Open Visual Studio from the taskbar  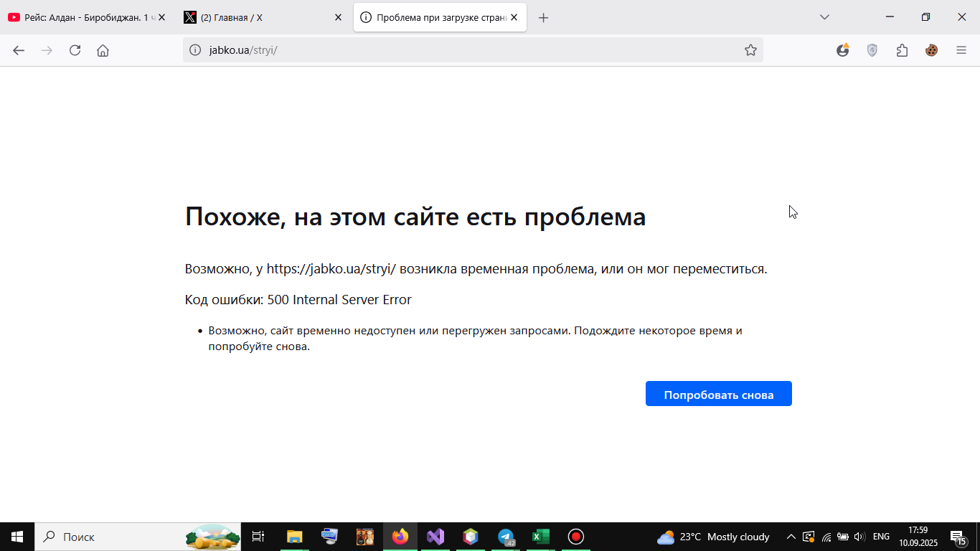pos(435,537)
